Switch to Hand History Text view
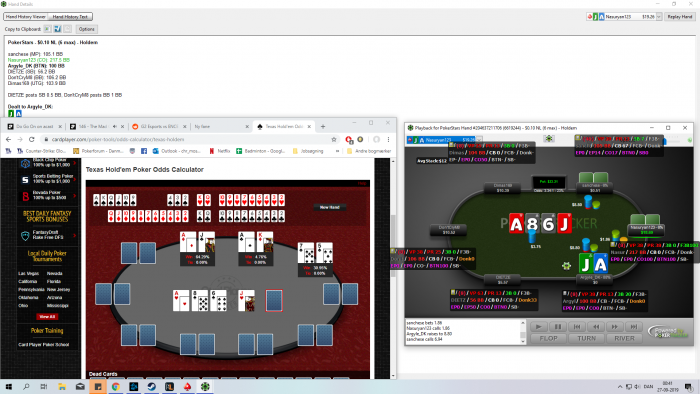Screen dimensions: 700x394 70,17
